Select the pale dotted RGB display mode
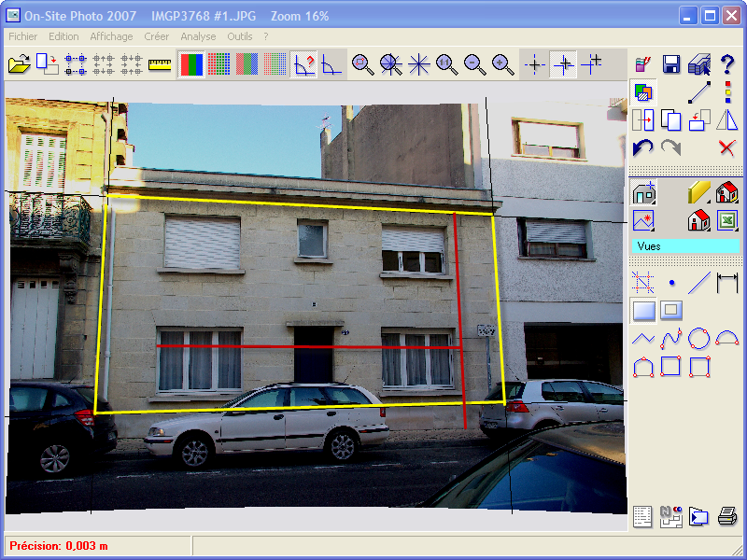Screen dimensions: 747x560 pyautogui.click(x=275, y=64)
